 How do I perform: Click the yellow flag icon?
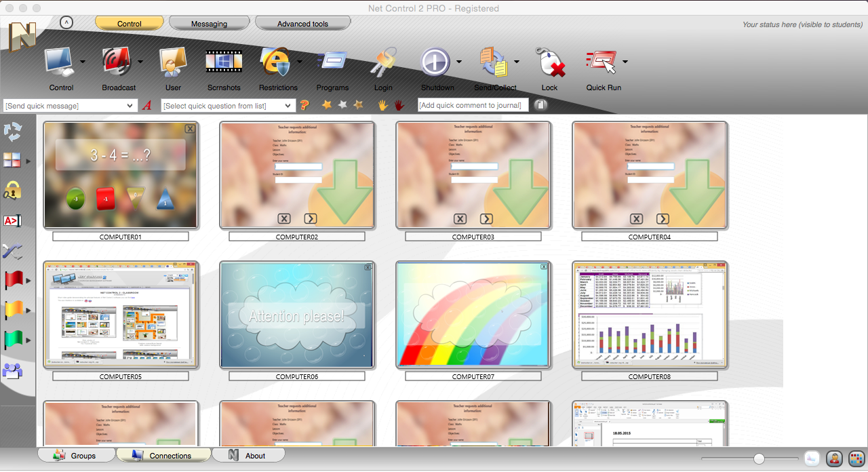pos(13,310)
